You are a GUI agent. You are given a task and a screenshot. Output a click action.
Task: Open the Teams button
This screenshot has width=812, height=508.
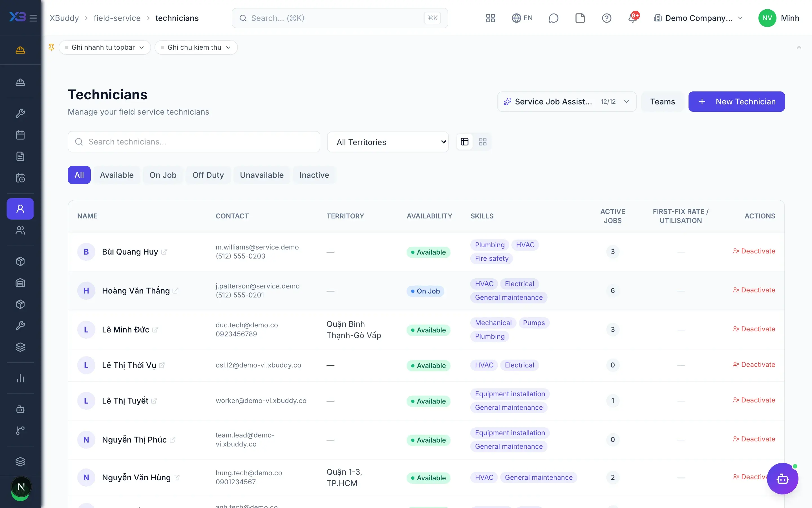click(x=662, y=102)
